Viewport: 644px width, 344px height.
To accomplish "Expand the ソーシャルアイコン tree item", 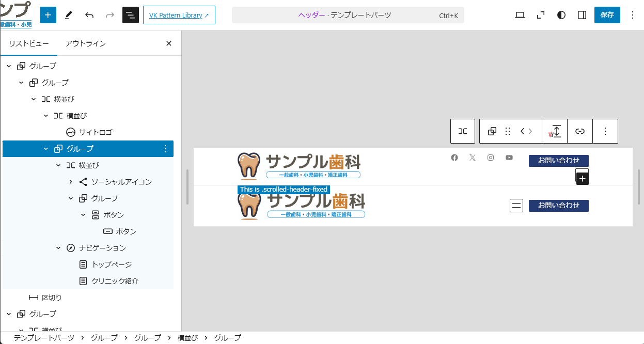I will click(71, 182).
